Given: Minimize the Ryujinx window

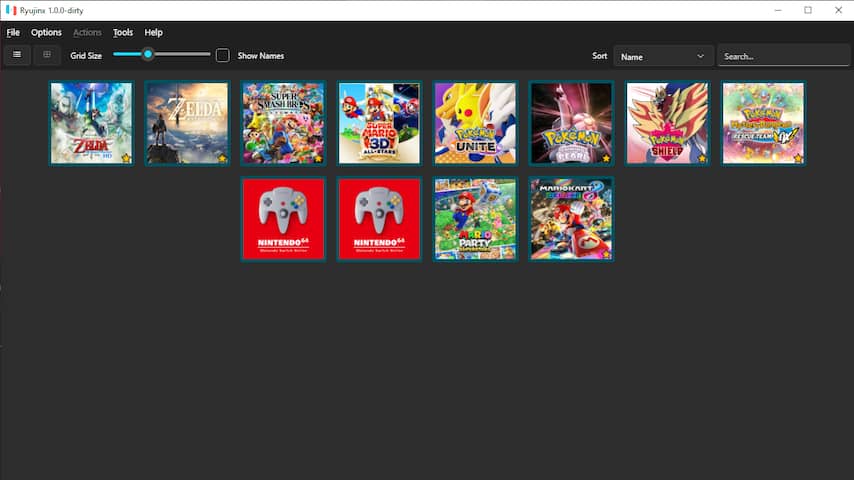Looking at the screenshot, I should pos(778,10).
